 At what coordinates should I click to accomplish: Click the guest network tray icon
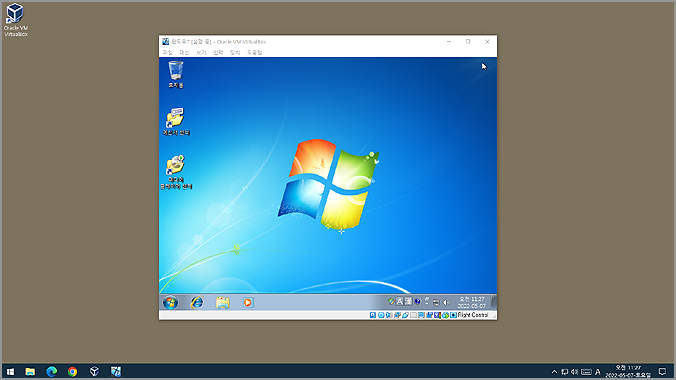(x=436, y=302)
